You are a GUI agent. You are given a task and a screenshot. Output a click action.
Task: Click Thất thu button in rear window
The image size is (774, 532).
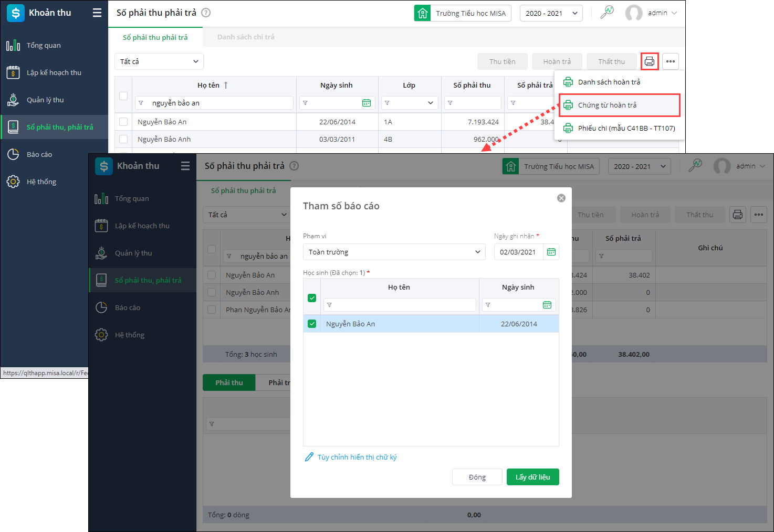point(612,61)
